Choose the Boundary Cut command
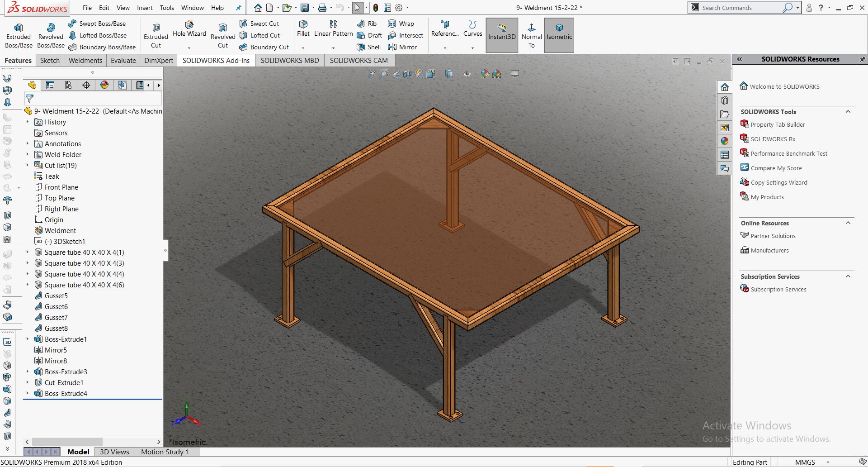This screenshot has width=868, height=467. tap(264, 47)
